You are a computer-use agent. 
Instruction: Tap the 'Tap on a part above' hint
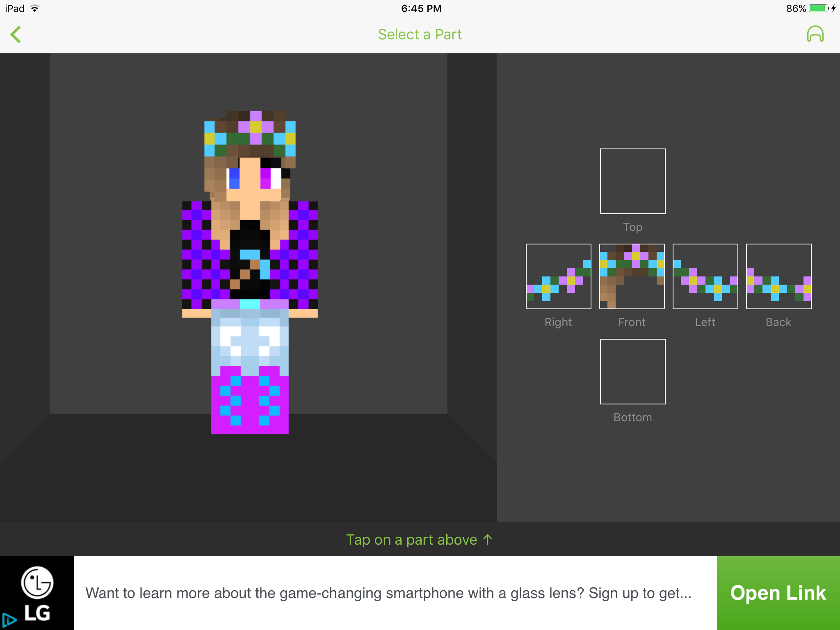419,540
